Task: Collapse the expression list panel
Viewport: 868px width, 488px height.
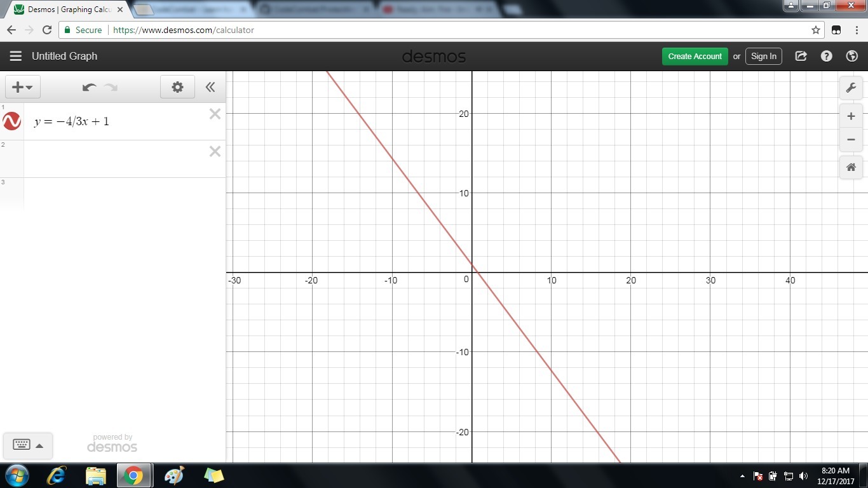Action: pyautogui.click(x=210, y=87)
